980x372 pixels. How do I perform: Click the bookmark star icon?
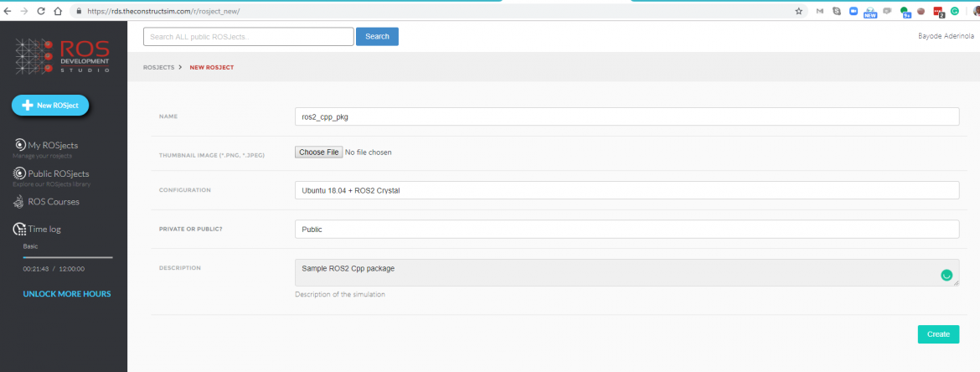[798, 12]
